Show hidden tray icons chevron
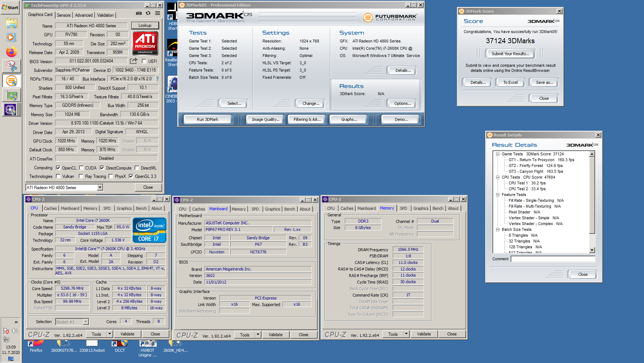The width and height of the screenshot is (644, 363). click(x=16, y=322)
